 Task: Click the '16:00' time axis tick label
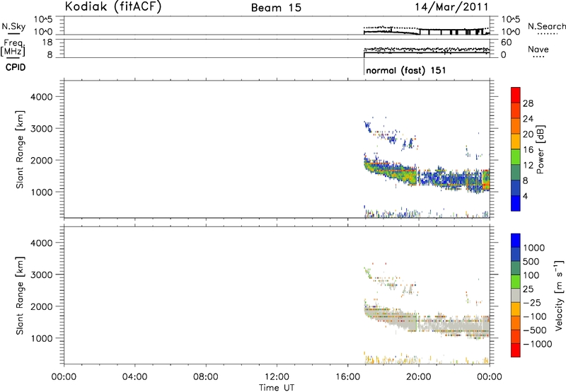347,377
